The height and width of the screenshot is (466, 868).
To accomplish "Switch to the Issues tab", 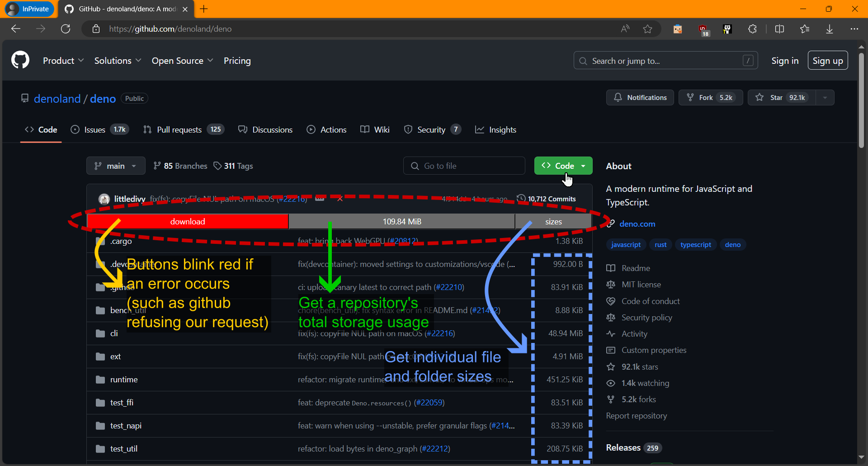I will point(100,130).
